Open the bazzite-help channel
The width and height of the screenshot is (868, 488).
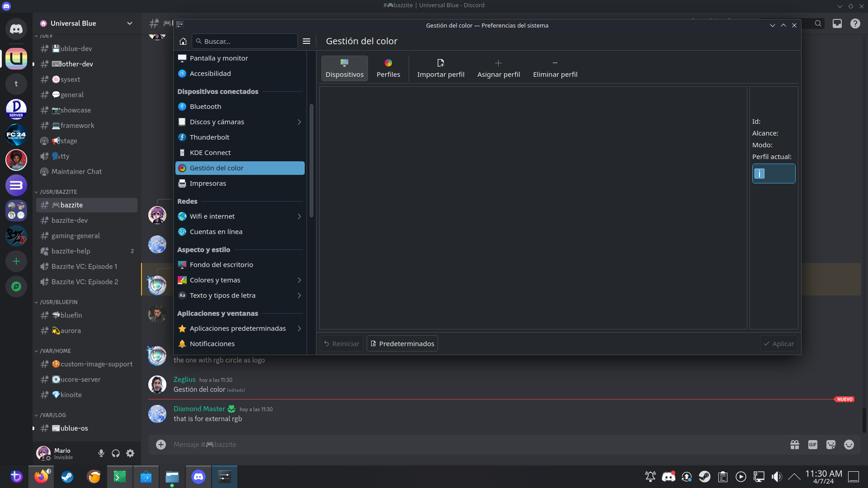(71, 251)
